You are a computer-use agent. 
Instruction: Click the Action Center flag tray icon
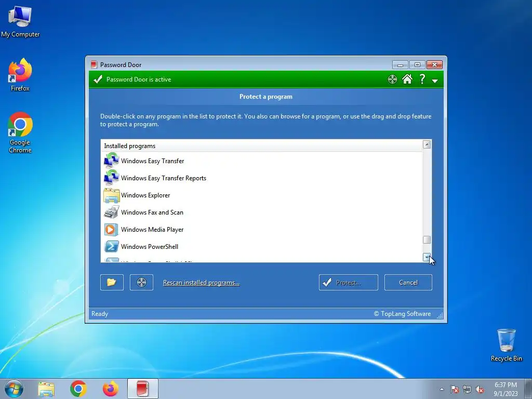tap(454, 390)
